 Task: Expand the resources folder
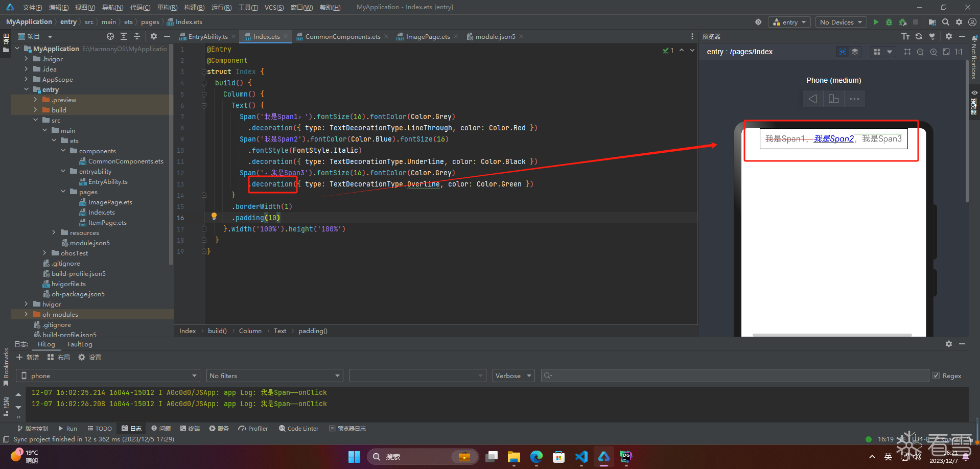(54, 232)
